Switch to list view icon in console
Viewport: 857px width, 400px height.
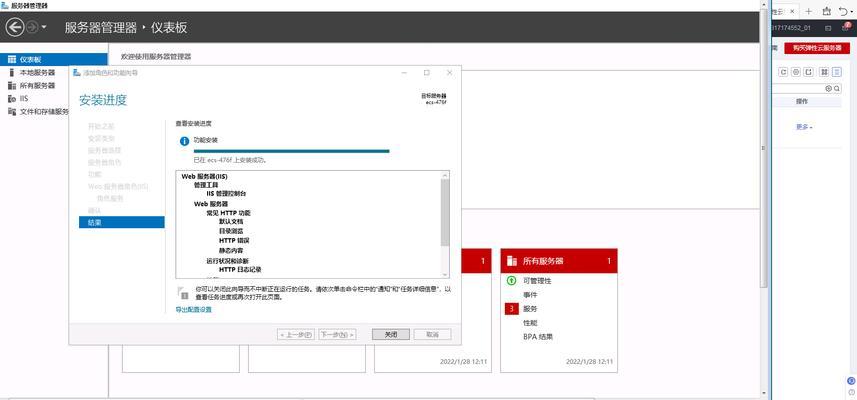[837, 72]
